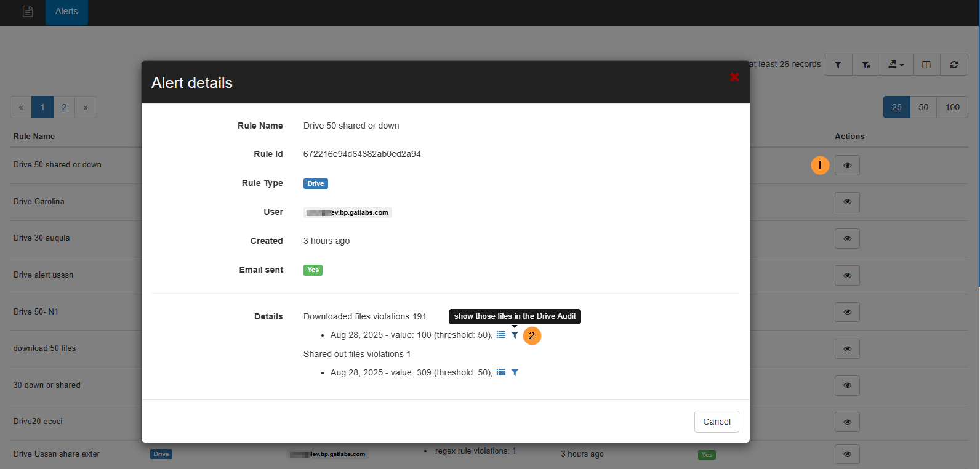Viewport: 980px width, 469px height.
Task: Click the blue Drive rule type badge in dialog
Action: 316,183
